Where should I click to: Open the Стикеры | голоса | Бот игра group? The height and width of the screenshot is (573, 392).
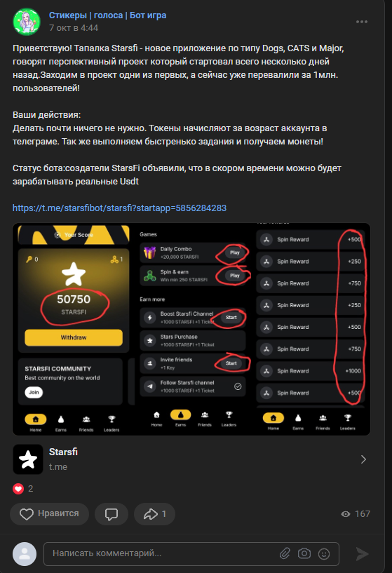coord(107,15)
